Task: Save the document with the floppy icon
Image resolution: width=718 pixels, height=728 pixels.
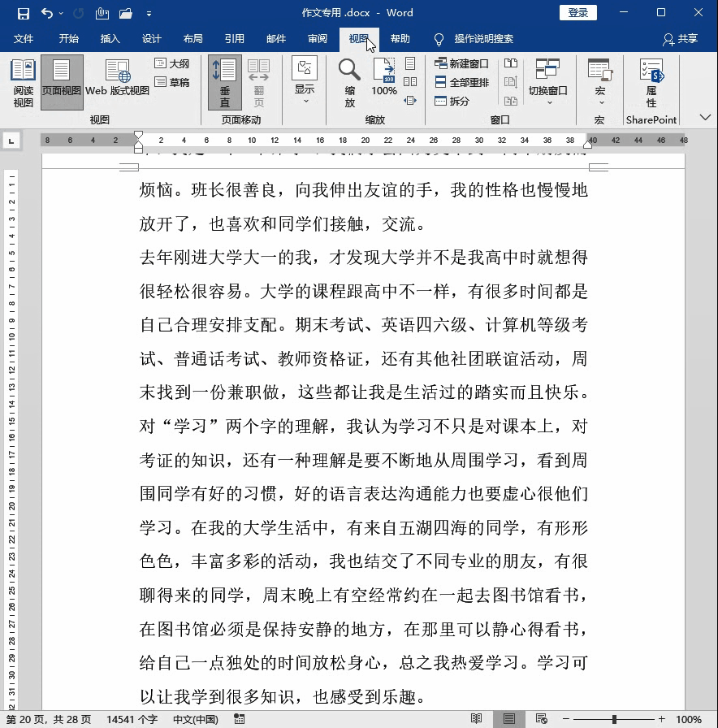Action: (24, 14)
